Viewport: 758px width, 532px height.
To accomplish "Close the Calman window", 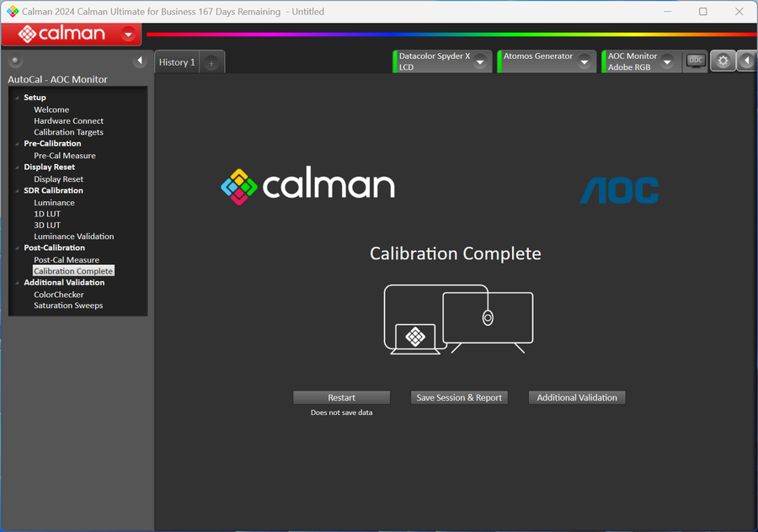I will [x=739, y=11].
